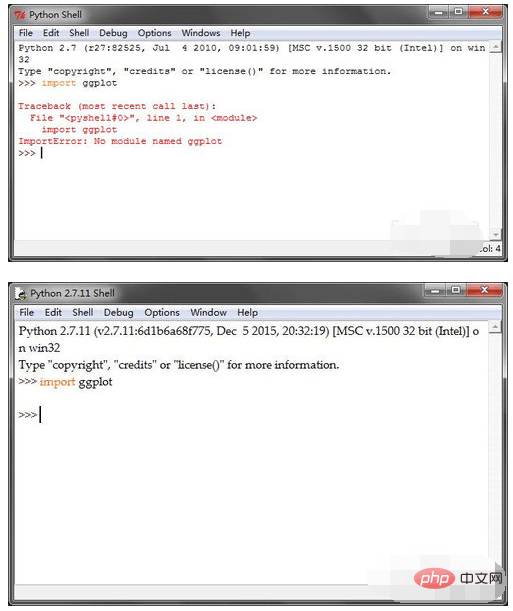Click scroll up arrow in lower shell scrollbar

495,327
